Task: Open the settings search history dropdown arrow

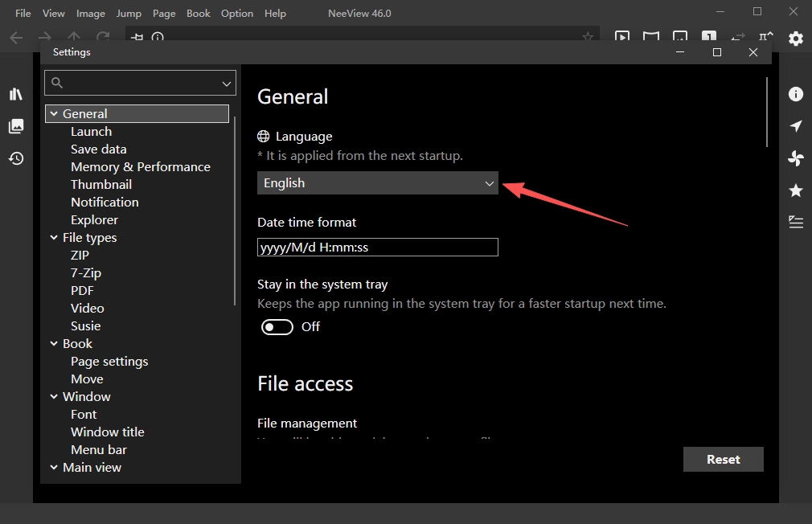Action: [226, 84]
